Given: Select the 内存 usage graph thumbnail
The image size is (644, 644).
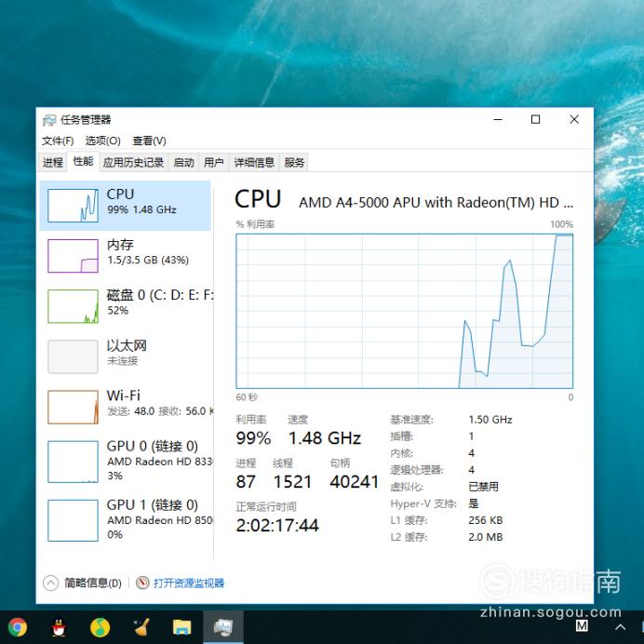Looking at the screenshot, I should click(74, 256).
